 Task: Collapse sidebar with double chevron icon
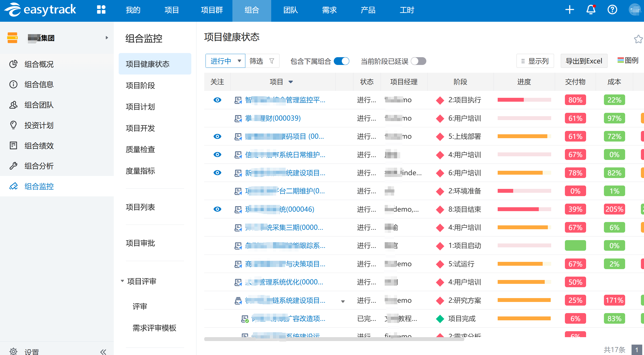click(103, 351)
